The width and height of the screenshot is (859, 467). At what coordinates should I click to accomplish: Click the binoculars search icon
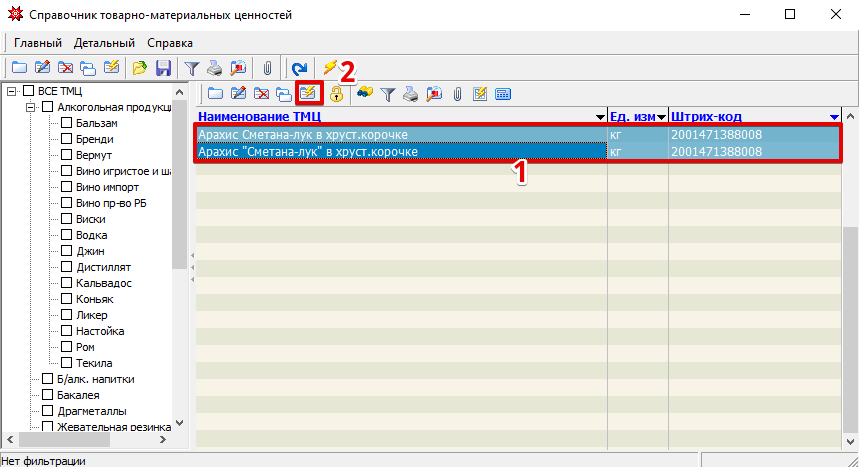pos(365,94)
